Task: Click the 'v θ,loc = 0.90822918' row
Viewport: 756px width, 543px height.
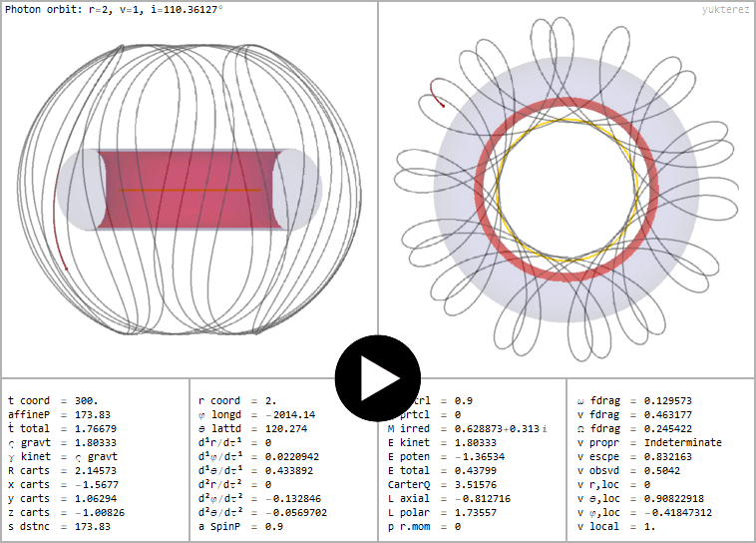Action: 640,499
